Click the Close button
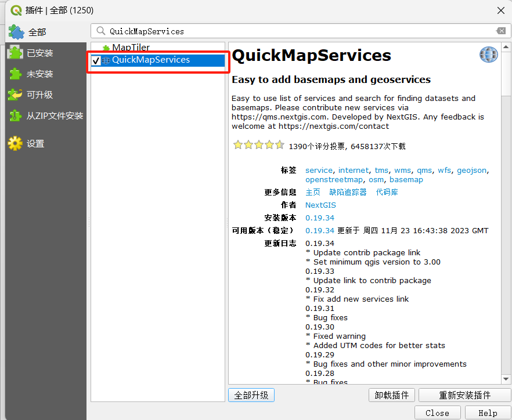The width and height of the screenshot is (512, 420). tap(438, 413)
